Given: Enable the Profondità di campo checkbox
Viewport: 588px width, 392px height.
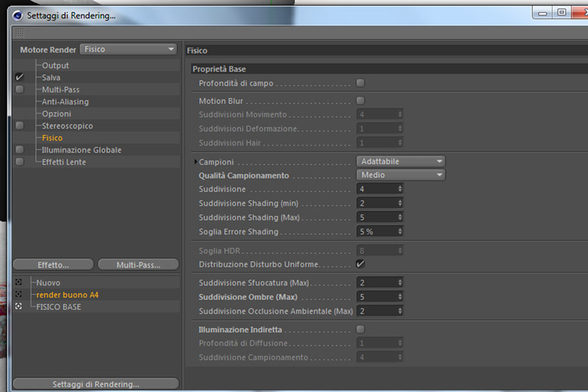Looking at the screenshot, I should 360,83.
